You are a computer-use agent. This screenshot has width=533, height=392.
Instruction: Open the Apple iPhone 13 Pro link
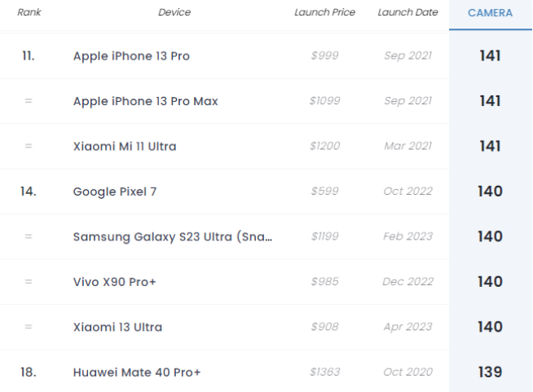131,56
